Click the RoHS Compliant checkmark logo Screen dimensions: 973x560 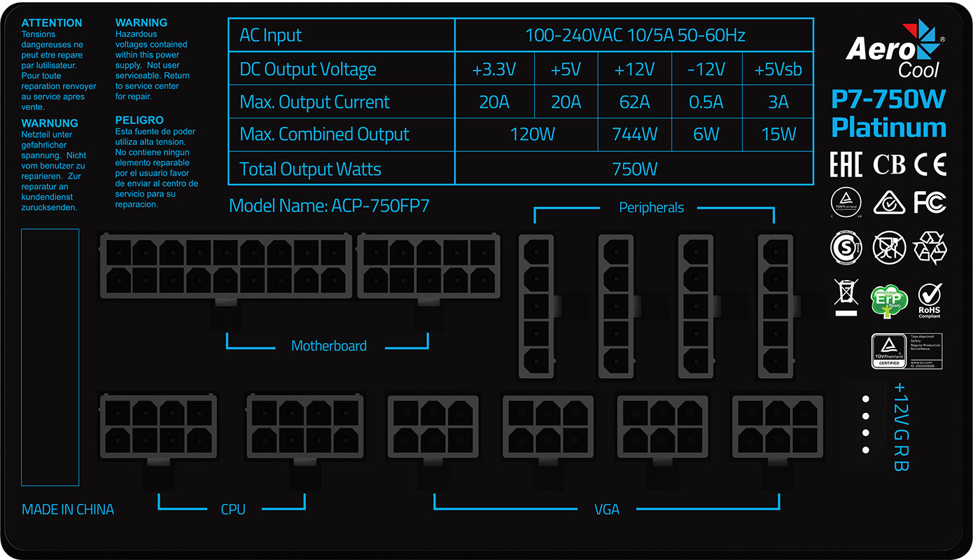point(930,301)
